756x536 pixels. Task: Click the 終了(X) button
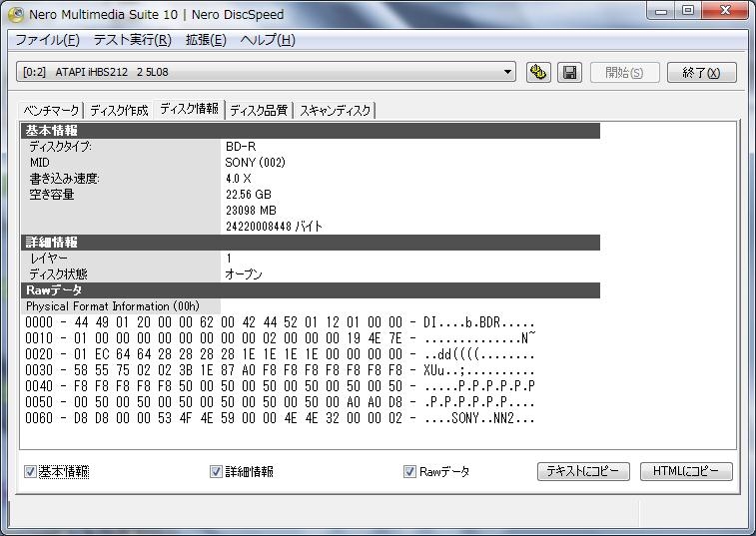(x=701, y=72)
